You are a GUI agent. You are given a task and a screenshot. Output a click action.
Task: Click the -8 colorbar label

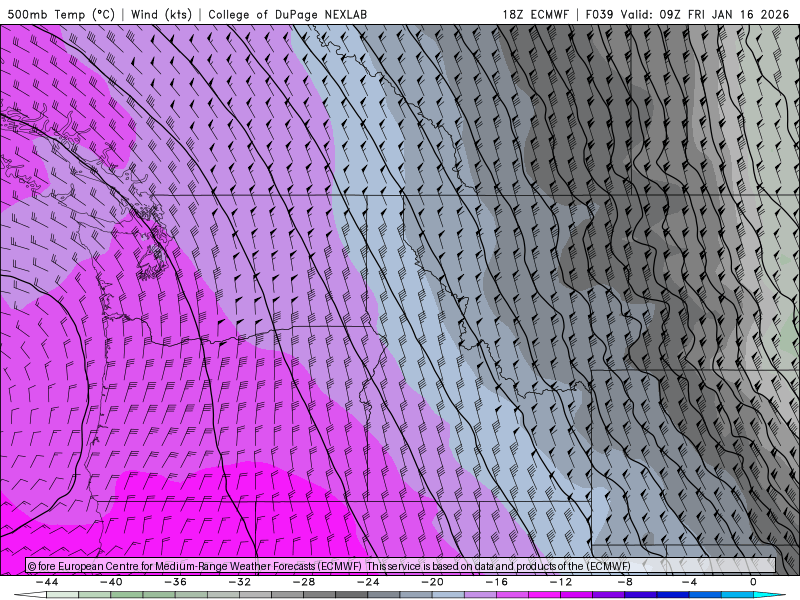(626, 582)
